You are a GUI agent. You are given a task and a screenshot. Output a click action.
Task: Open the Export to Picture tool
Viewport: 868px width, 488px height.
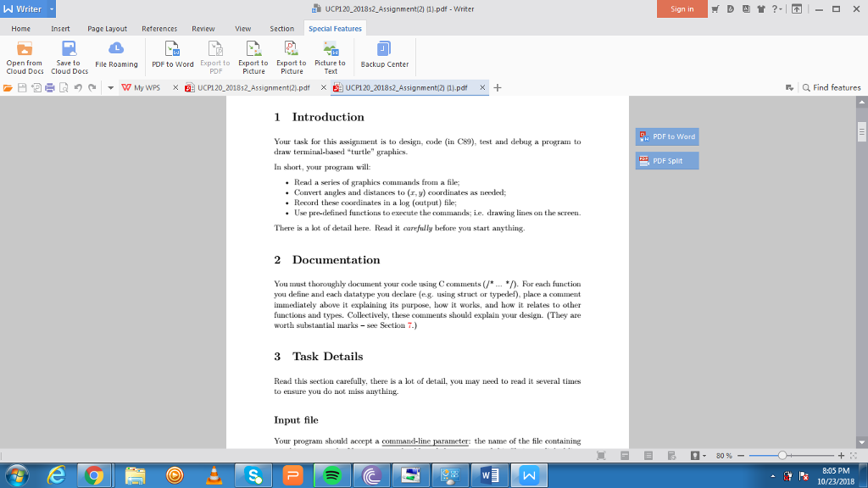coord(253,56)
